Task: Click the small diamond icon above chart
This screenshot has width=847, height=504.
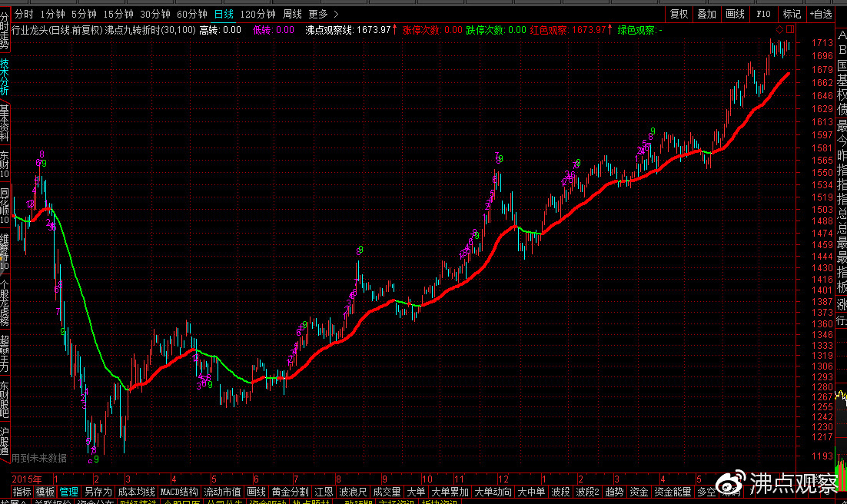Action: pos(779,30)
